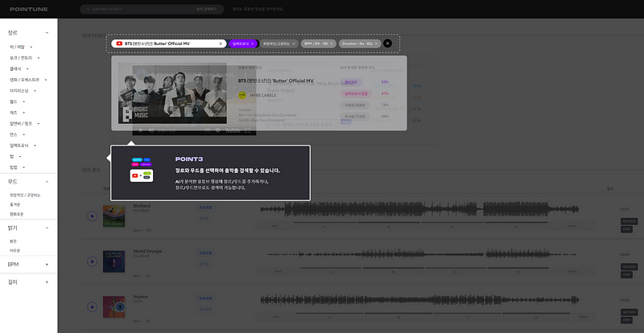Seek within the World Voyage waveform
The height and width of the screenshot is (333, 644).
pyautogui.click(x=422, y=254)
